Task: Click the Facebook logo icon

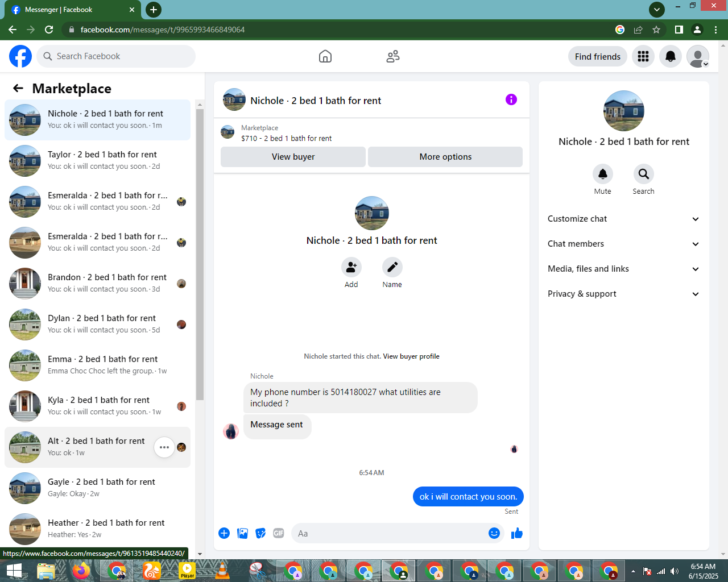Action: [x=20, y=56]
